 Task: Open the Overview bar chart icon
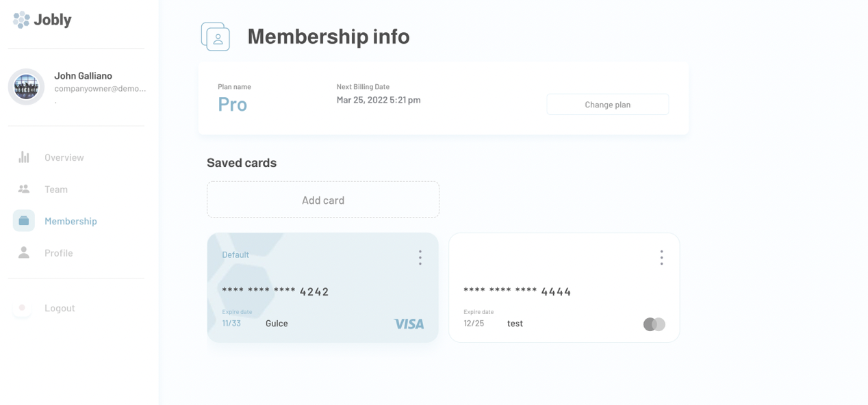click(x=24, y=157)
